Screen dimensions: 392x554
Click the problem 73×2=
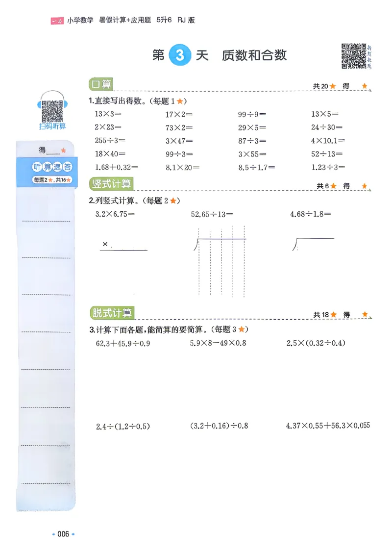click(x=179, y=127)
